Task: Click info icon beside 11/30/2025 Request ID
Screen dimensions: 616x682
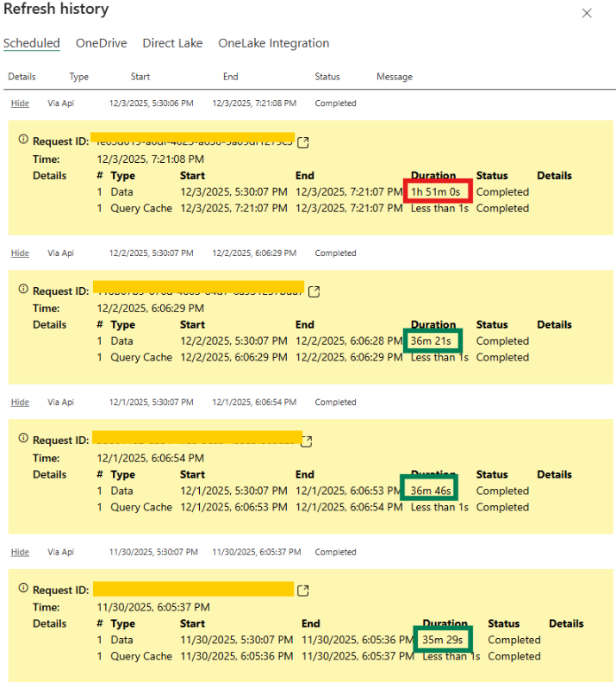Action: tap(23, 588)
